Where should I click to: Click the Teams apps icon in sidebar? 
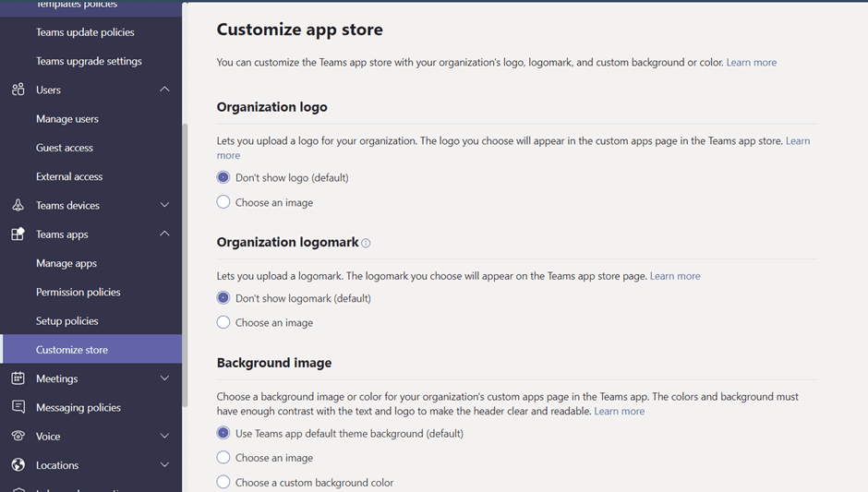[x=18, y=234]
